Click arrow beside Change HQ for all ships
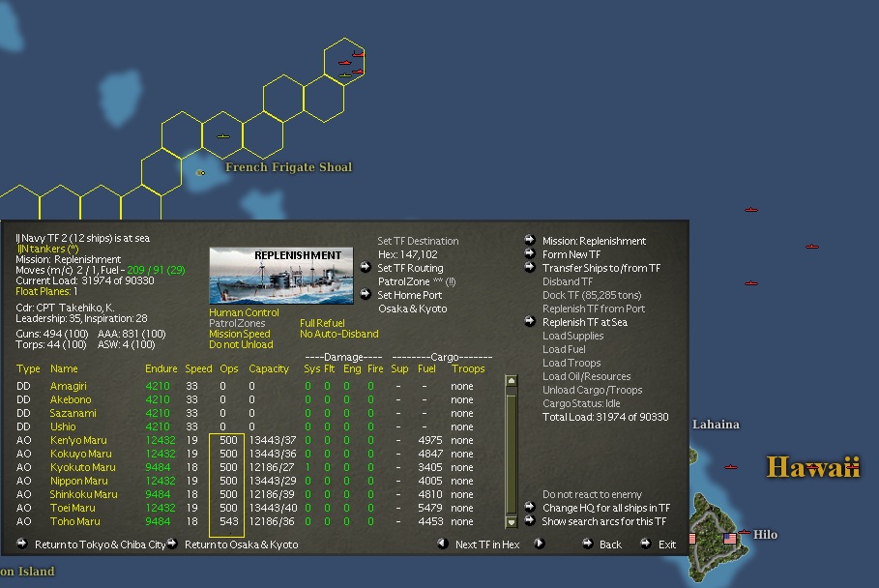Screen dimensions: 879x588 pos(529,507)
